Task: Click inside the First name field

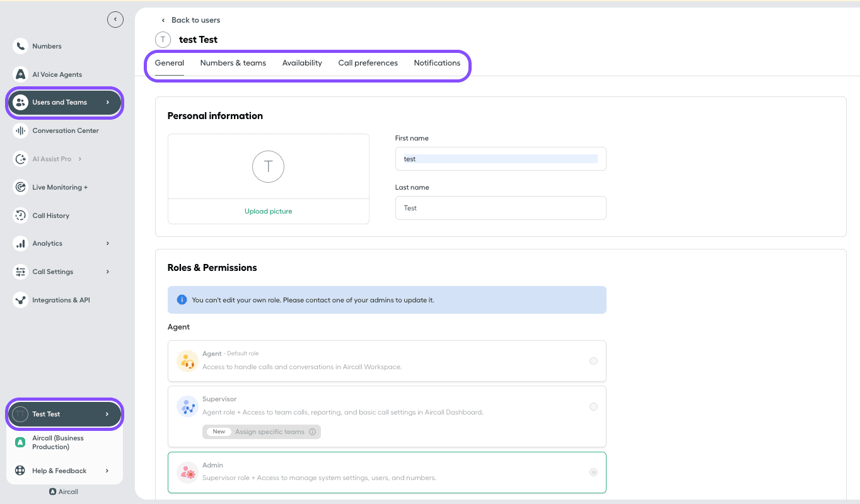Action: 500,158
